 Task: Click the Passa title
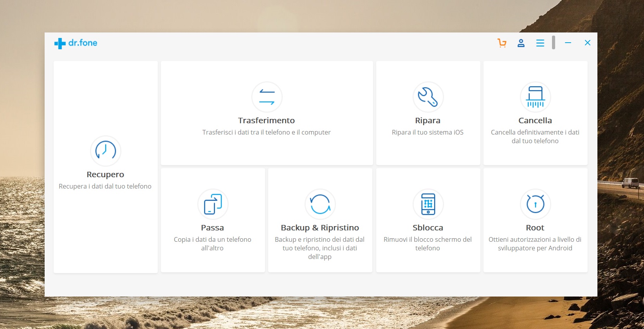tap(213, 228)
